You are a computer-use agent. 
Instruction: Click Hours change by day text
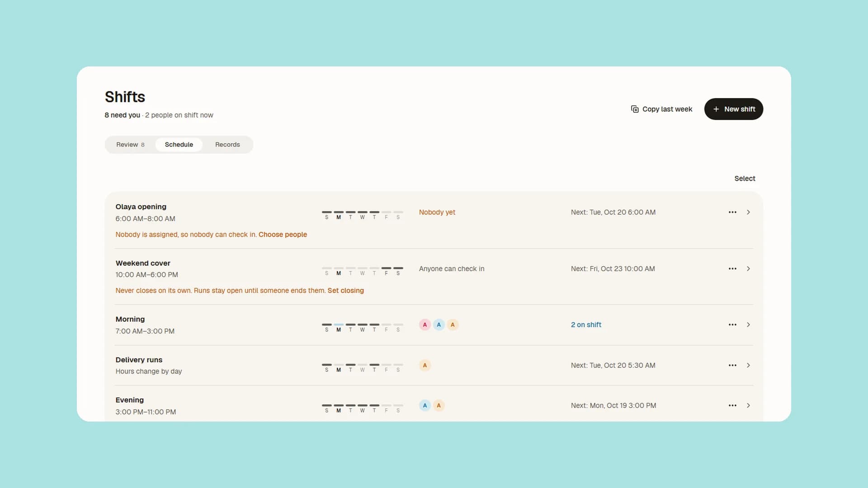click(x=149, y=371)
